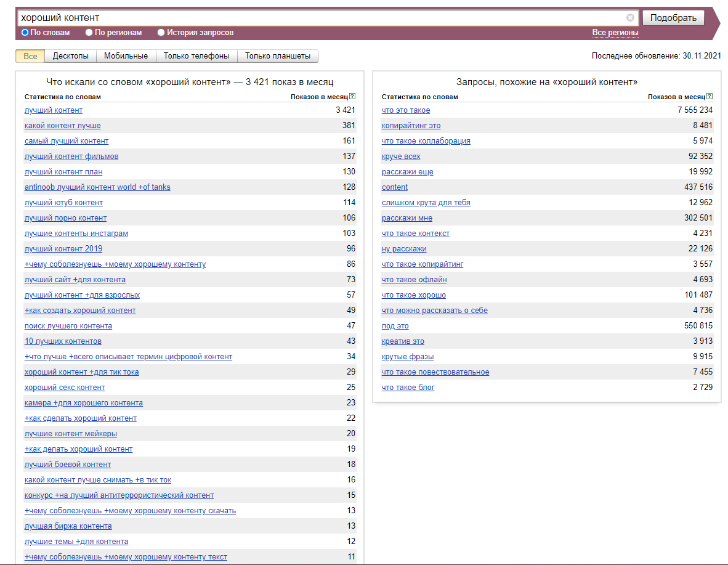Screen dimensions: 728x565
Task: Open the "+как делать хороший контент" link
Action: 78,449
